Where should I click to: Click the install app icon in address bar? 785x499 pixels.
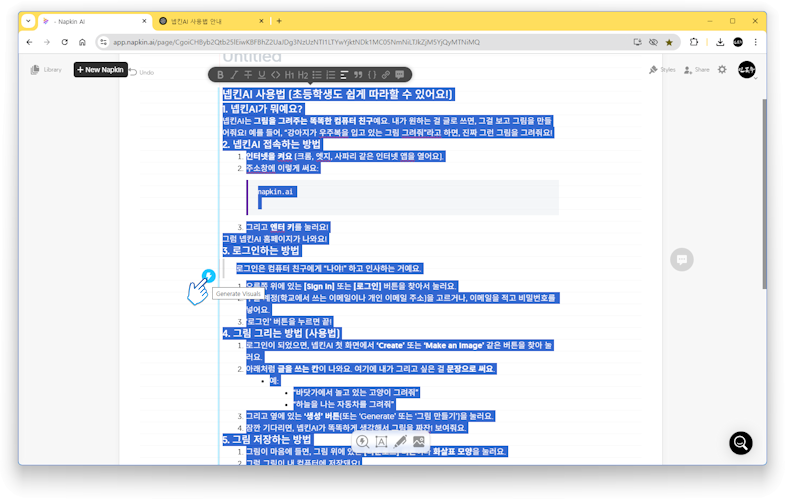click(x=637, y=42)
